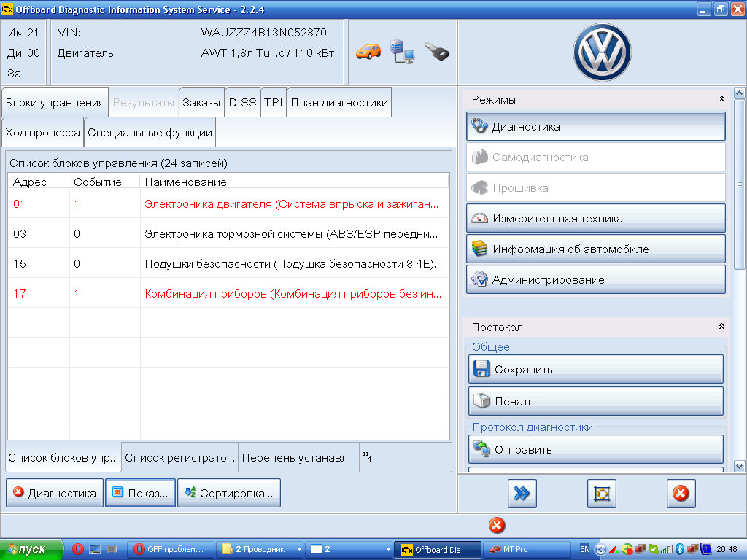Click the red X cancel button beside the frame icon
This screenshot has width=747, height=560.
[x=681, y=494]
